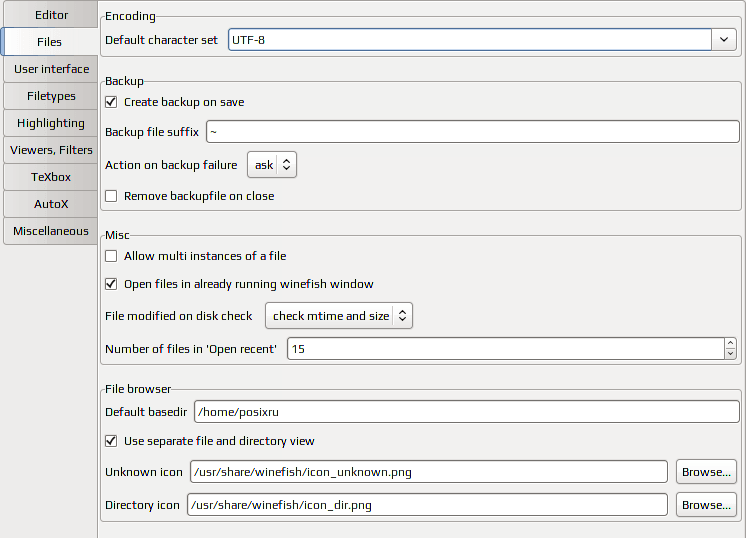Viewport: 746px width, 538px height.
Task: Click the Backup file suffix field
Action: pos(472,132)
